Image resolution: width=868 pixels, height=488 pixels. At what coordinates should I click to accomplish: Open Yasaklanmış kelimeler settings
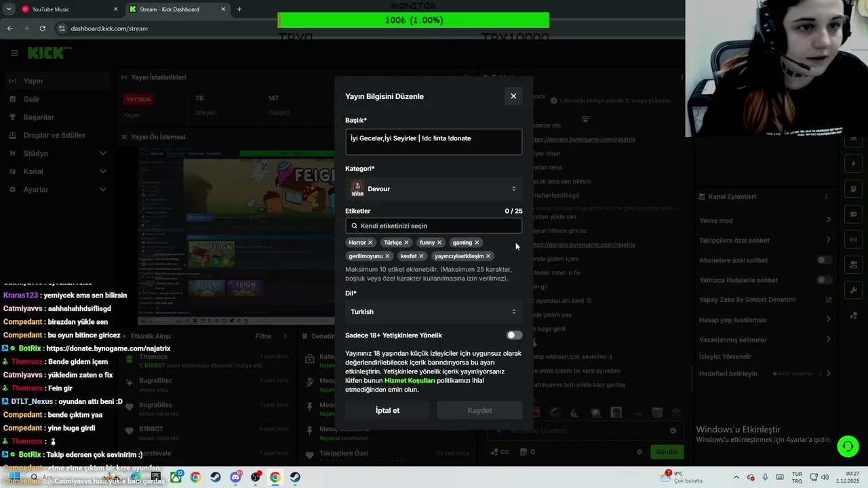coord(765,340)
